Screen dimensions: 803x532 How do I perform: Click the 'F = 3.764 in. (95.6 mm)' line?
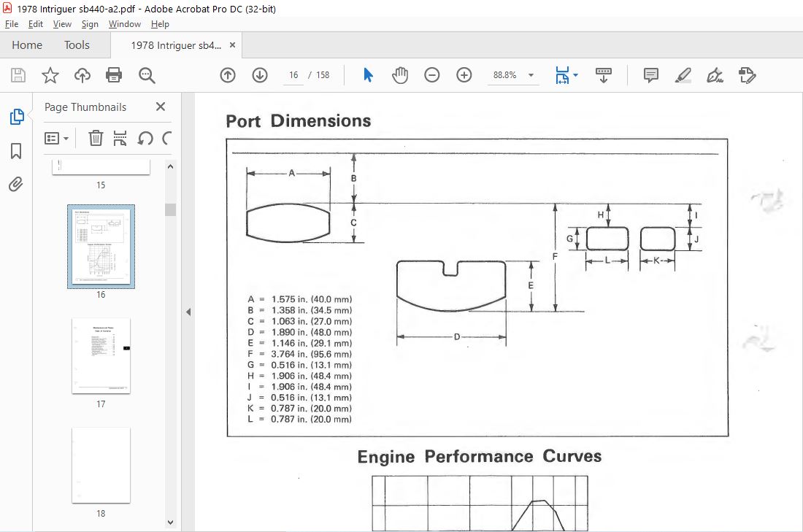point(299,354)
